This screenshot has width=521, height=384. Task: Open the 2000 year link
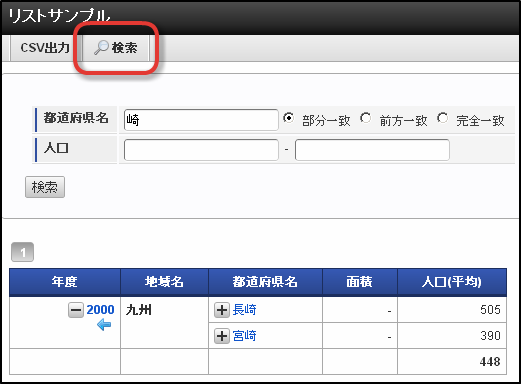pos(100,310)
